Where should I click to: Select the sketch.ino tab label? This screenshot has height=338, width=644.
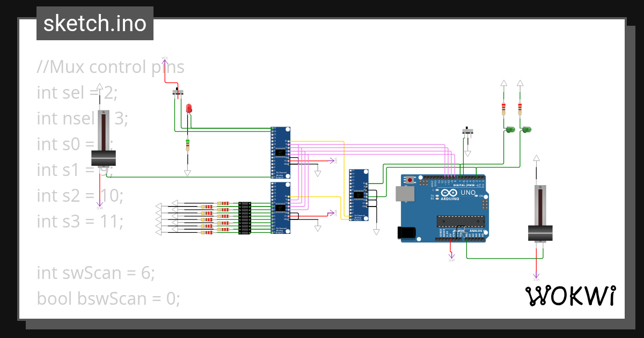[94, 23]
